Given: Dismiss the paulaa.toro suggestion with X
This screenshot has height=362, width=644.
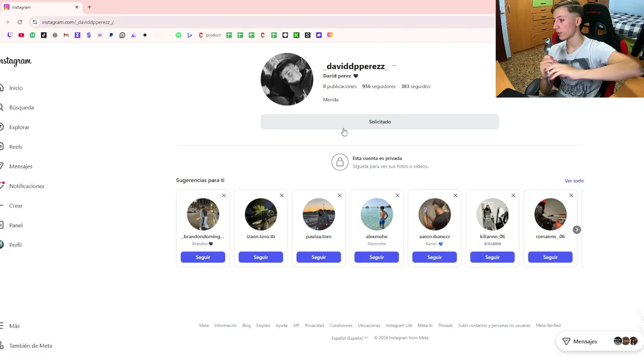Looking at the screenshot, I should (340, 196).
